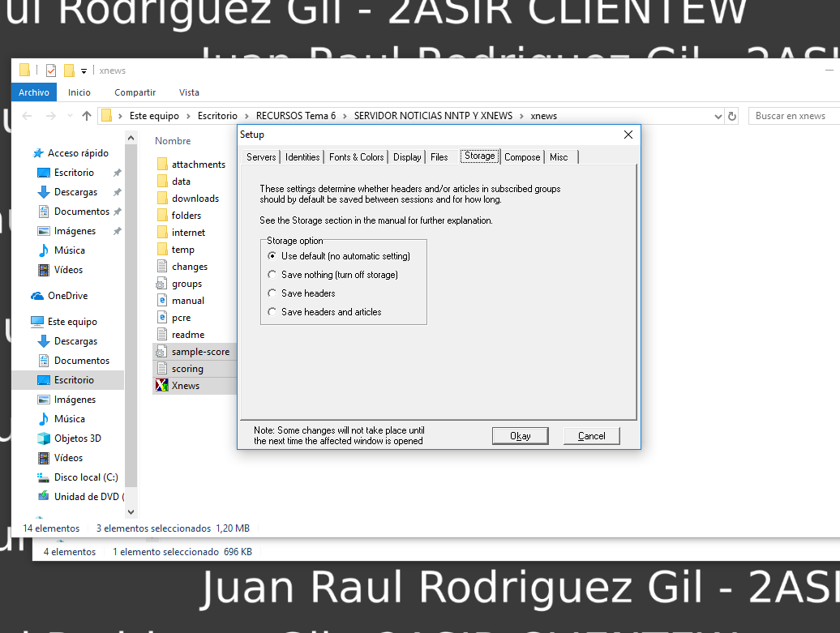Click 'RECURSOS Tema 6' breadcrumb segment
Screen dimensions: 840x633
296,116
